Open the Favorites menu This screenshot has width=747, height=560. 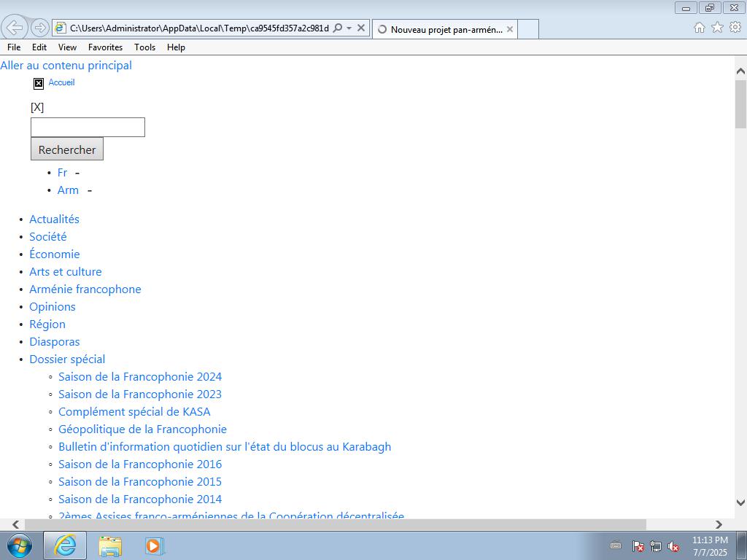coord(105,47)
